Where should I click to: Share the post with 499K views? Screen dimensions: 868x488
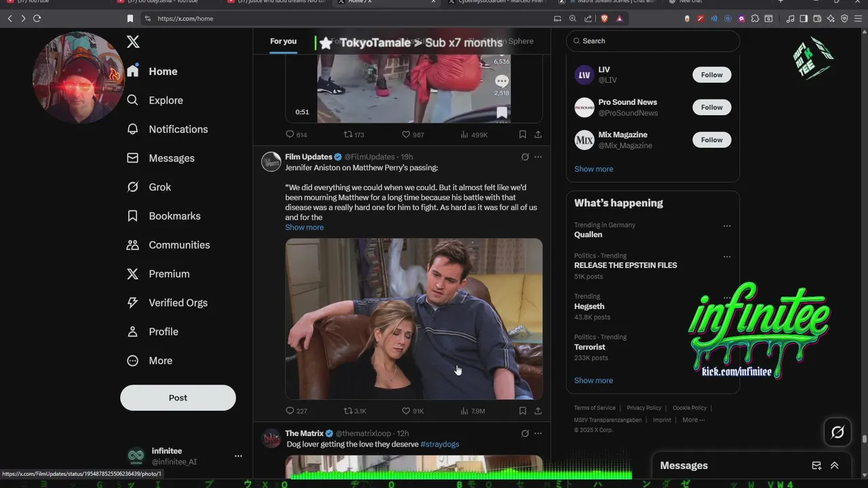pyautogui.click(x=538, y=135)
